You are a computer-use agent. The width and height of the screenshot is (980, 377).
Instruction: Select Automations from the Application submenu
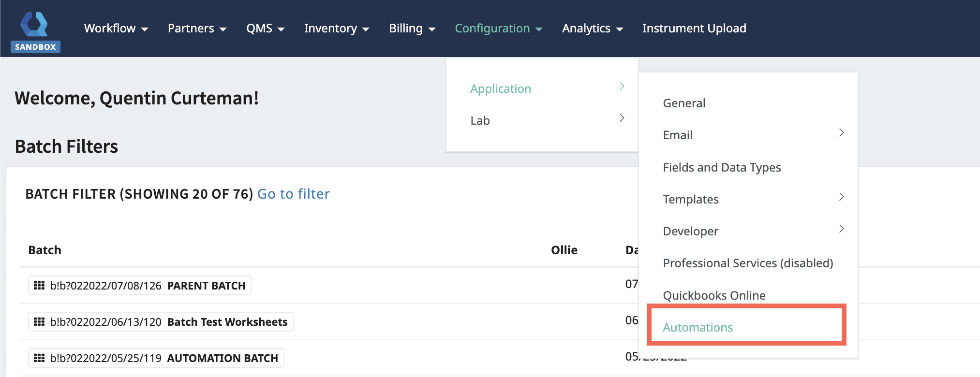click(x=698, y=327)
